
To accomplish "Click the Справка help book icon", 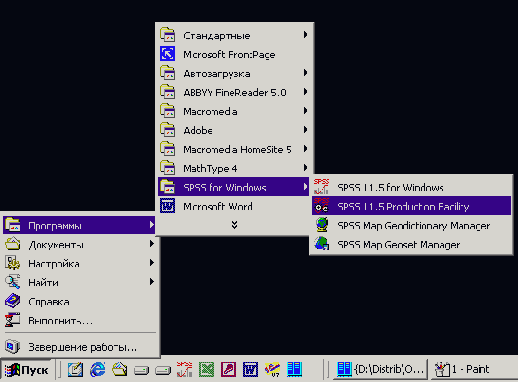I will [13, 301].
